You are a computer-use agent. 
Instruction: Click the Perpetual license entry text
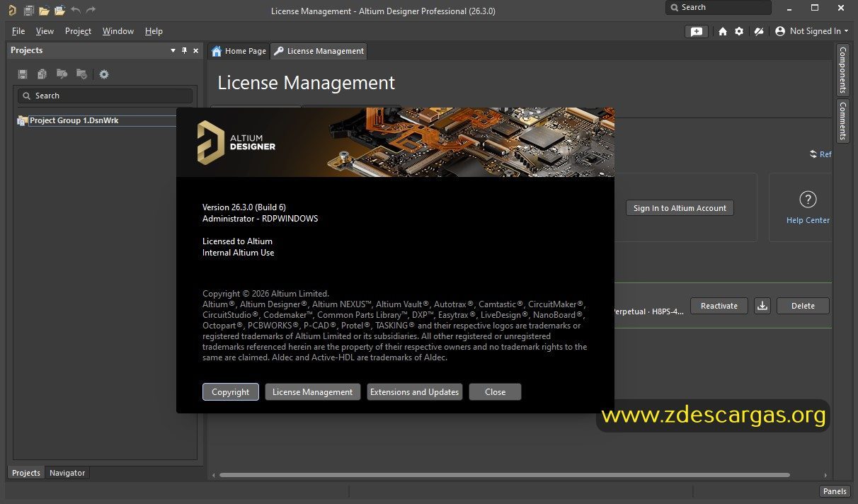click(649, 311)
